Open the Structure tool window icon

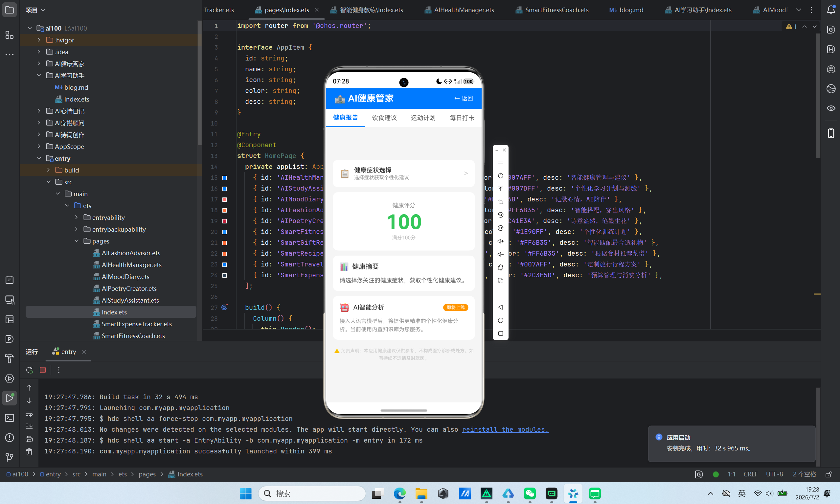[10, 34]
